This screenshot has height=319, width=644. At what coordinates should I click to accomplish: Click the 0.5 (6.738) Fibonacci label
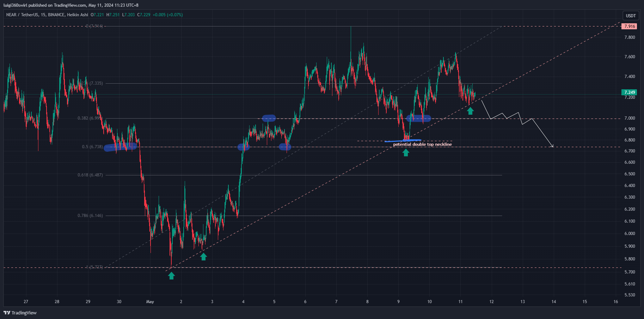pos(92,147)
